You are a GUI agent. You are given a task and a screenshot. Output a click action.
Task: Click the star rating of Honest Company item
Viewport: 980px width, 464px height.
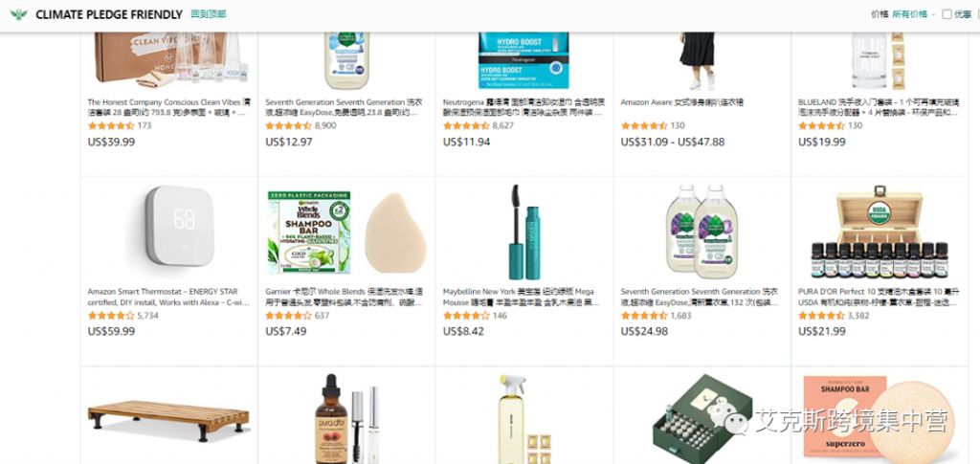pos(111,125)
